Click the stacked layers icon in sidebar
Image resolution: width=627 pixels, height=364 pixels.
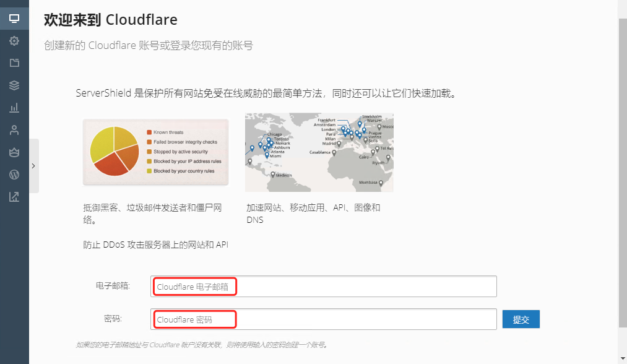[14, 85]
